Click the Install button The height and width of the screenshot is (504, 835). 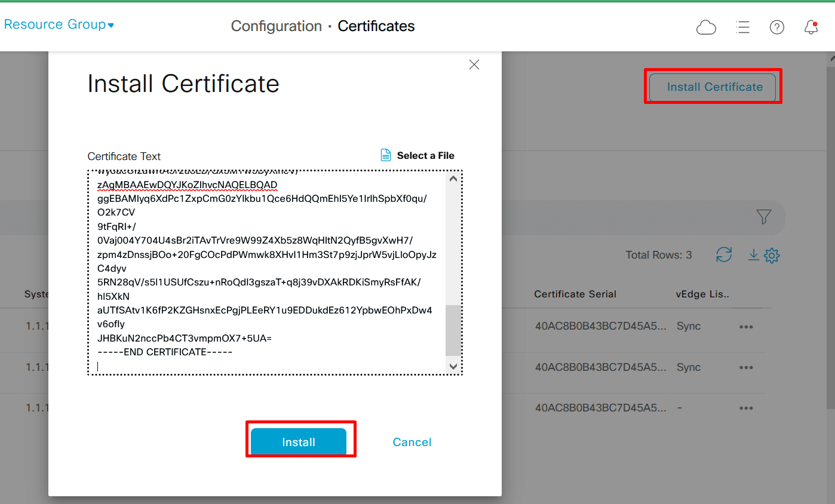coord(300,441)
